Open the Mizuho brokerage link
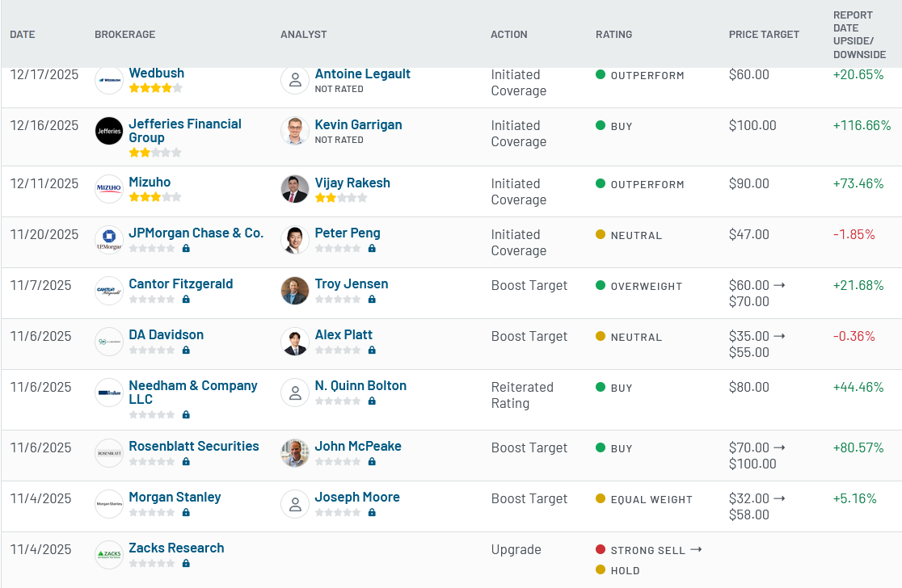The width and height of the screenshot is (902, 588). coord(150,183)
